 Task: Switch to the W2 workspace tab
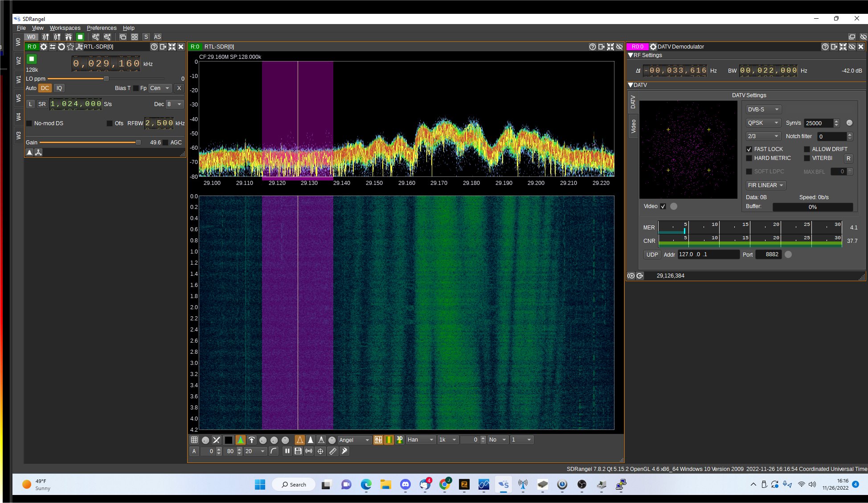pos(18,61)
